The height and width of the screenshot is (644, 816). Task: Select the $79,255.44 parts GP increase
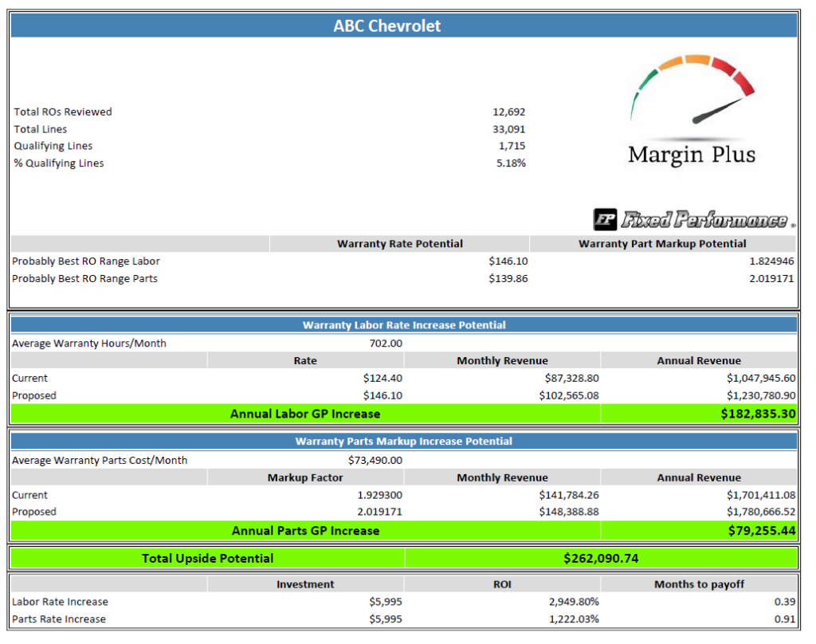point(762,531)
